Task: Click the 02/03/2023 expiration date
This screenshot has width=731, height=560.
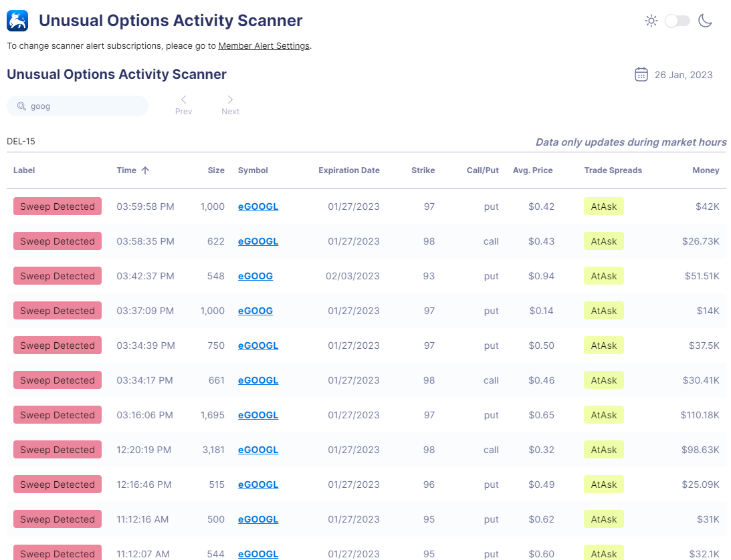Action: tap(352, 276)
